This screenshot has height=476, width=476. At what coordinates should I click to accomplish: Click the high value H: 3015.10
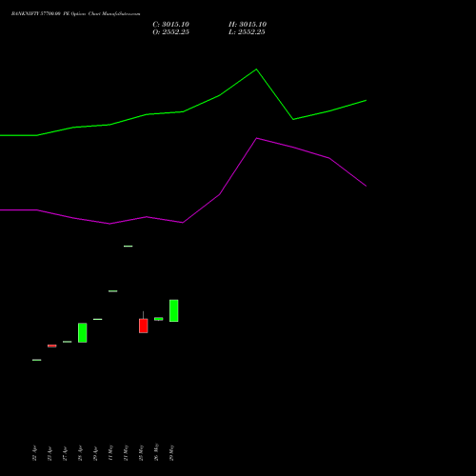[248, 25]
